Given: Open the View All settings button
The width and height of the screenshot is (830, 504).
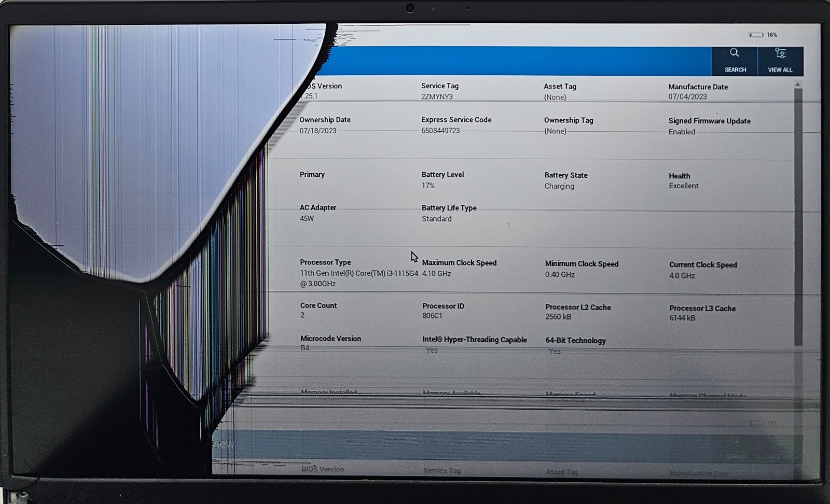Looking at the screenshot, I should 780,61.
